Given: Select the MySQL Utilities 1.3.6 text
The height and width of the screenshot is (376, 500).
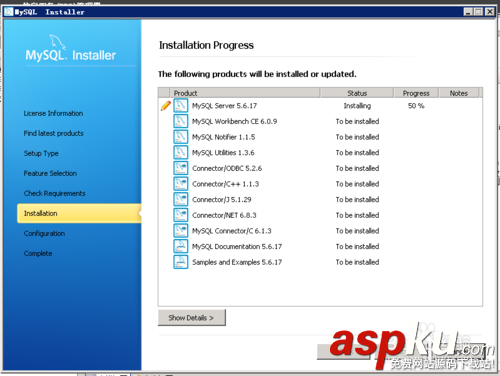Looking at the screenshot, I should click(223, 153).
